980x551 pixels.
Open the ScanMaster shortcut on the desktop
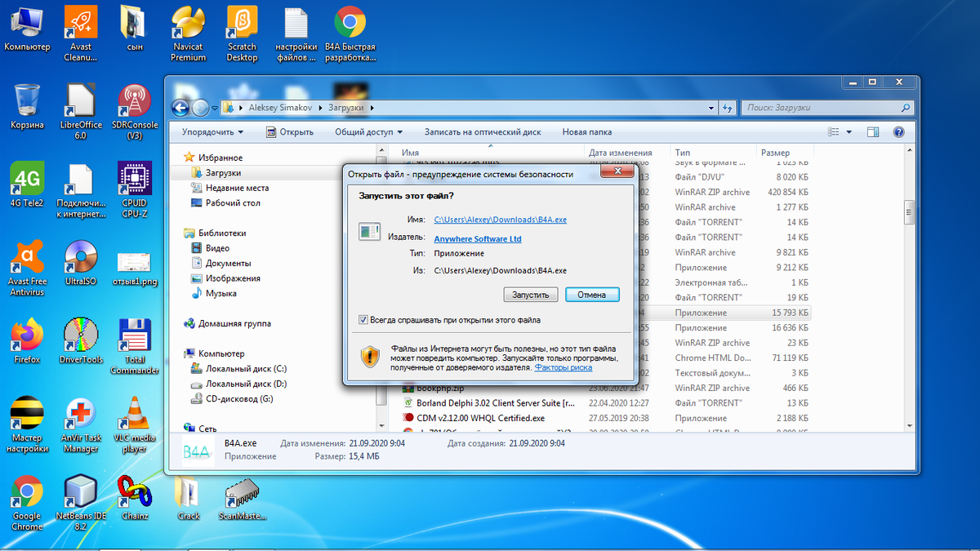[x=243, y=498]
